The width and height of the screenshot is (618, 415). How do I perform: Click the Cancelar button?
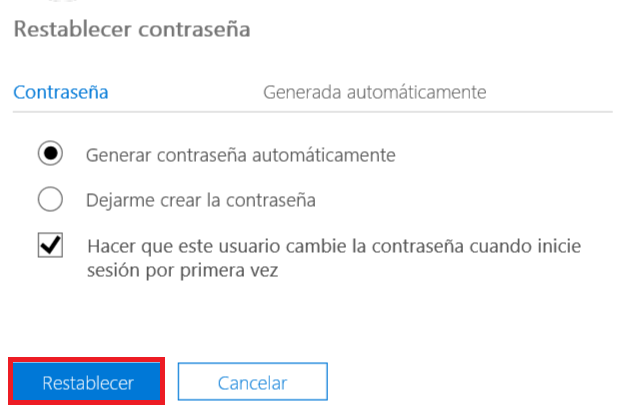click(x=252, y=382)
